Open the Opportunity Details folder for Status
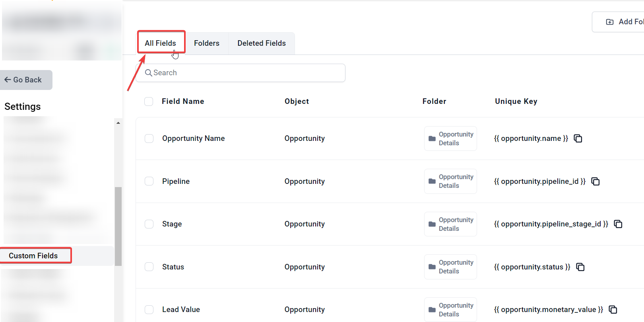This screenshot has height=322, width=644. click(x=450, y=267)
